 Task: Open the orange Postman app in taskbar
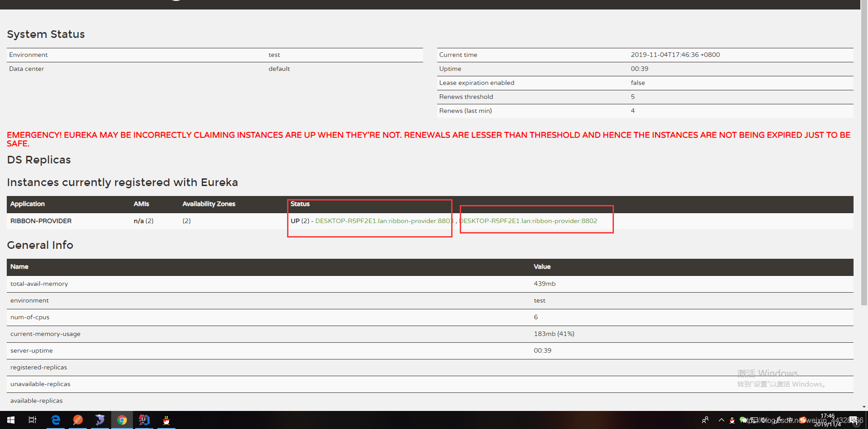coord(78,420)
